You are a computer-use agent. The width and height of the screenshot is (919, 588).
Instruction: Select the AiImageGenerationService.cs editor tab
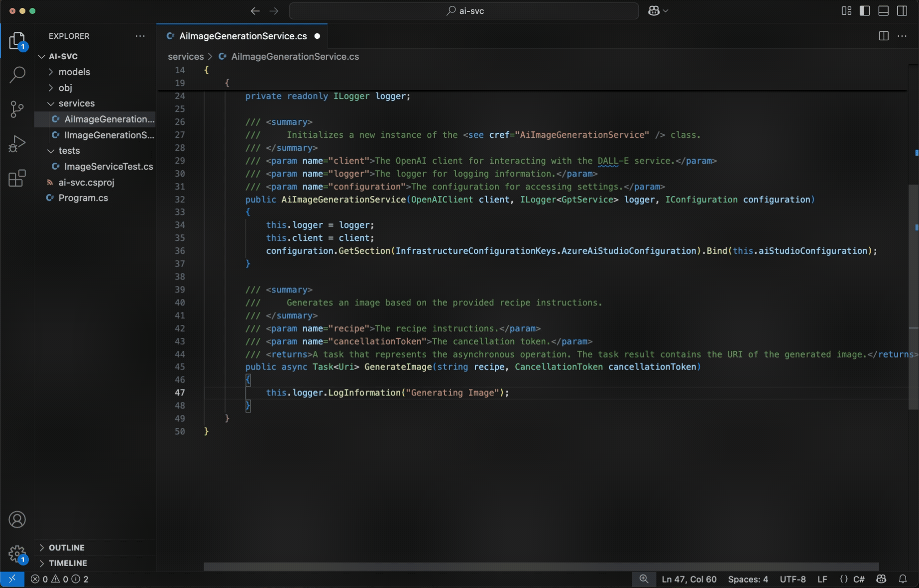pos(242,36)
